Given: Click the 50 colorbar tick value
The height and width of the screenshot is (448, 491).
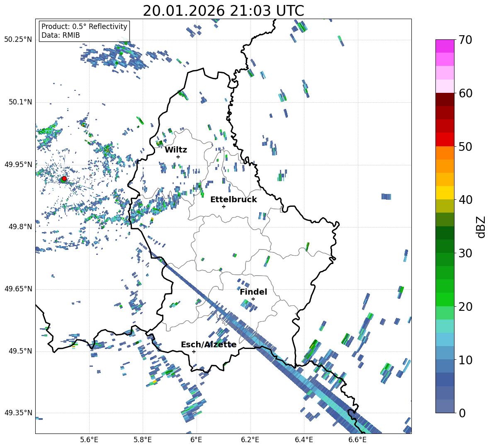Looking at the screenshot, I should [465, 147].
